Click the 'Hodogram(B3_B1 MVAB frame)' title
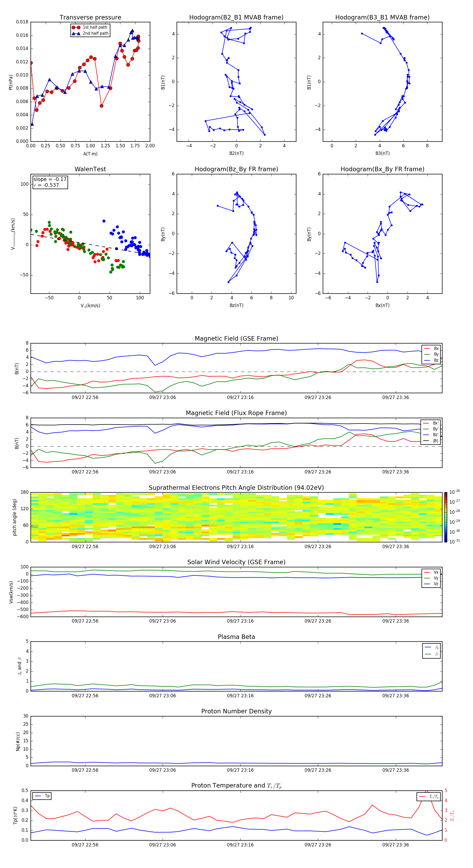 (382, 17)
